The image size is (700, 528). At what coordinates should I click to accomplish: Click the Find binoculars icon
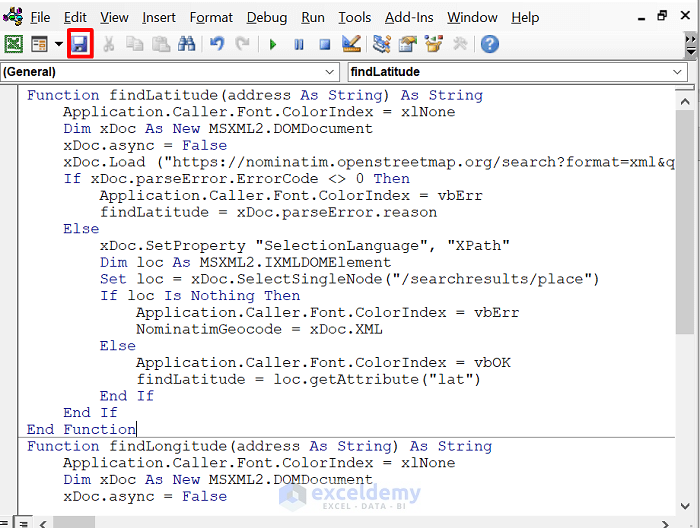[x=187, y=44]
